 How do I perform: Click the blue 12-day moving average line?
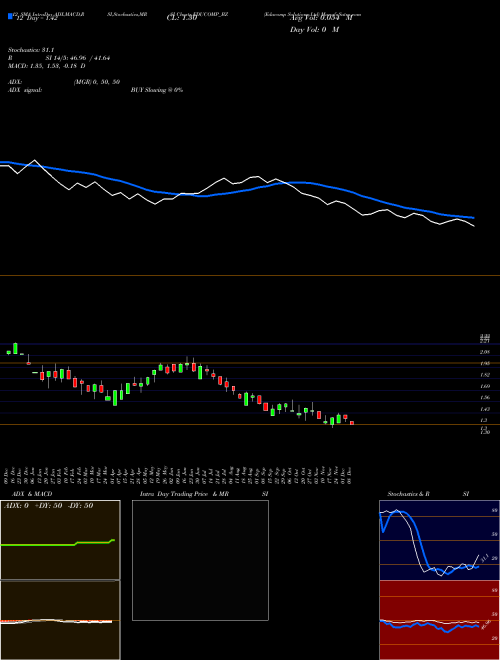(x=236, y=192)
